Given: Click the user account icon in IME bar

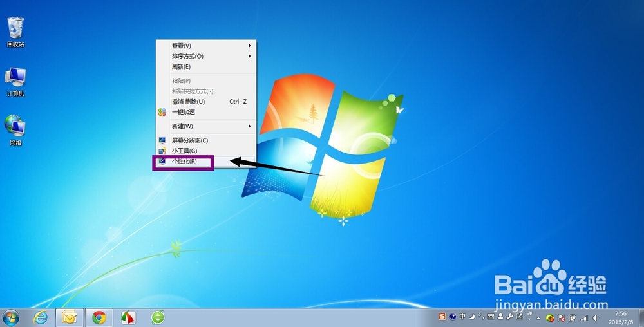Looking at the screenshot, I should [x=500, y=317].
